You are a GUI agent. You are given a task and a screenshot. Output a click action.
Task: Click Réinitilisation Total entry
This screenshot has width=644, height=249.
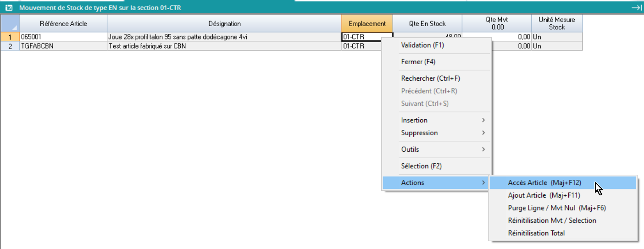[x=536, y=233]
